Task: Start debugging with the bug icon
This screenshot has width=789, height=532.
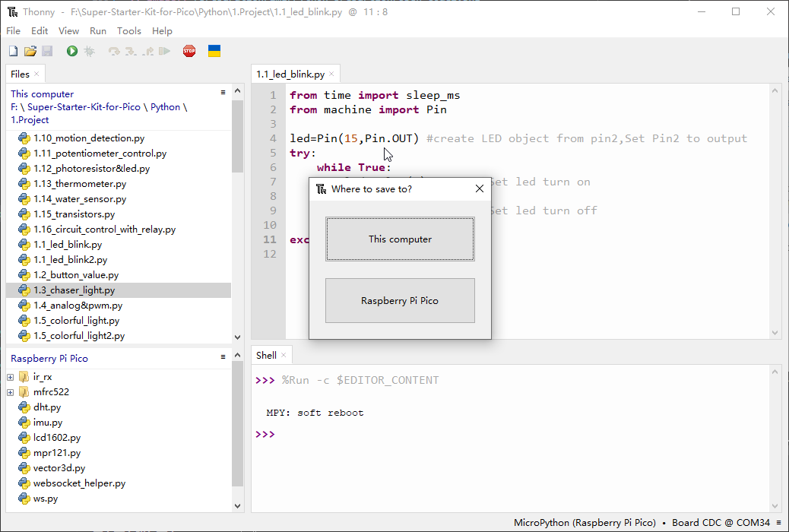Action: pos(89,51)
